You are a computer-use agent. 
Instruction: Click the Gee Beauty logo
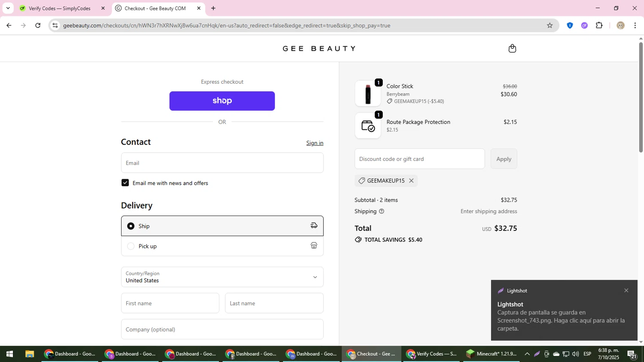[319, 48]
